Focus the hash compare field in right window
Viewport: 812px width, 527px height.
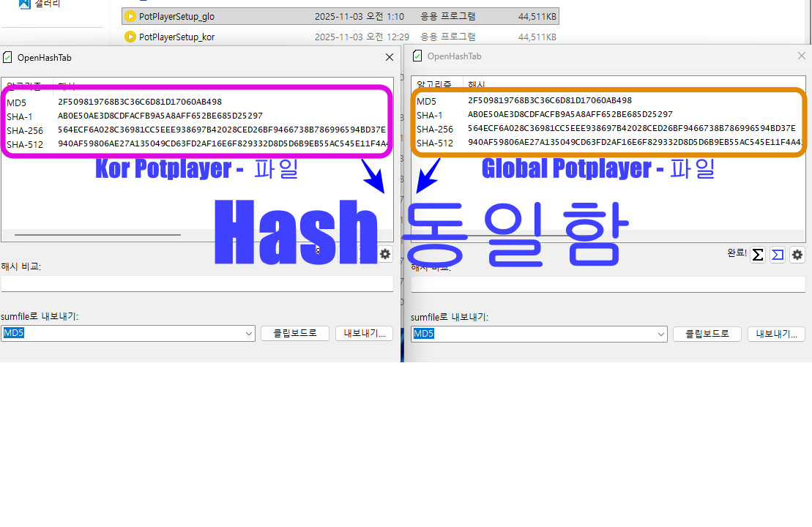point(608,284)
